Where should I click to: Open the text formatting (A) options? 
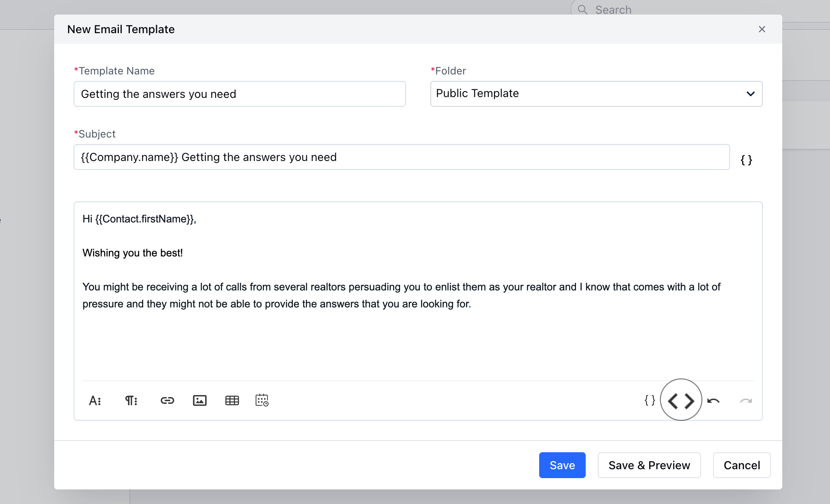[95, 400]
